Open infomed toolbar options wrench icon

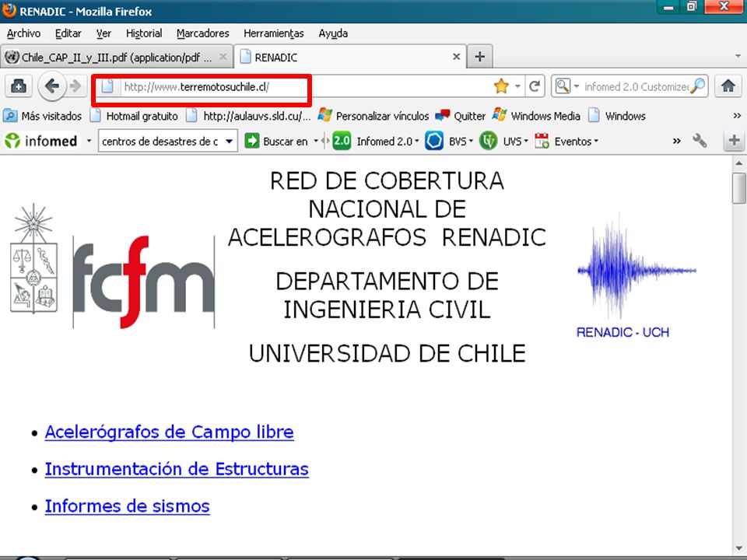699,141
